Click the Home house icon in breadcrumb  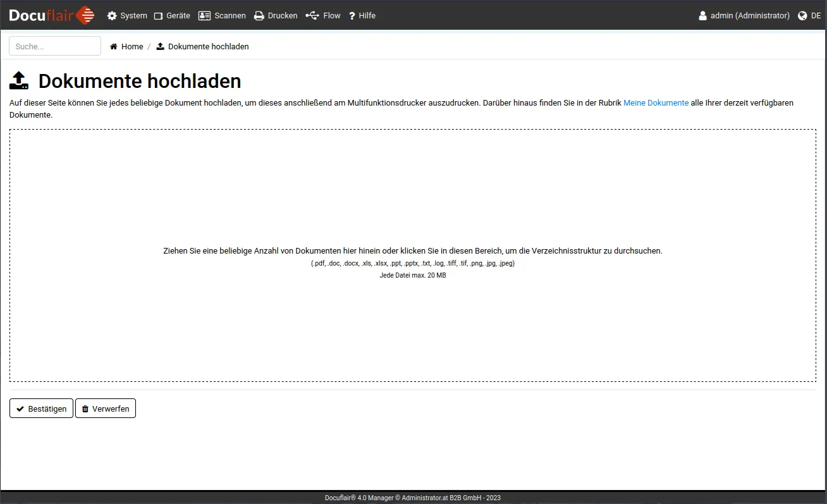click(x=114, y=47)
